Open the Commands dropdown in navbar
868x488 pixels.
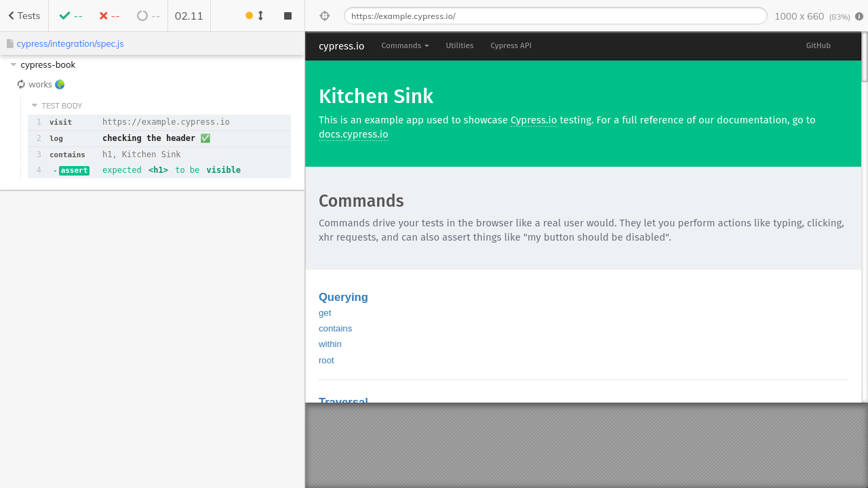405,45
